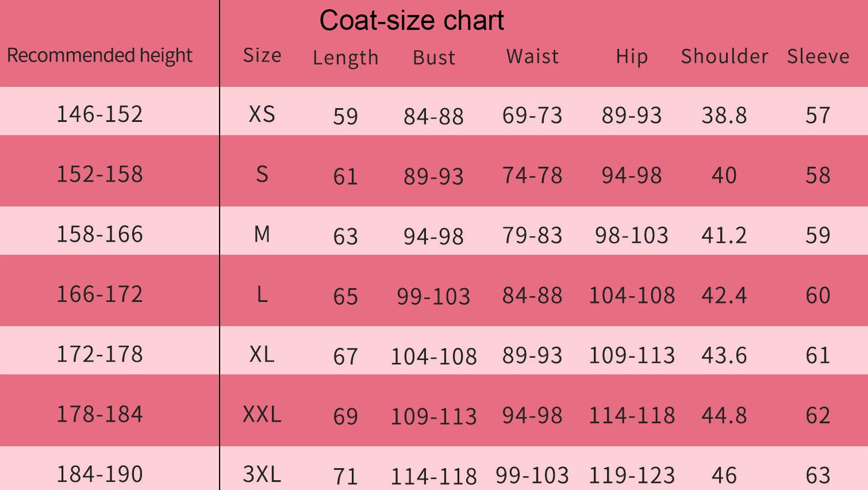Click the Coat-size chart title
The image size is (868, 490).
412,21
